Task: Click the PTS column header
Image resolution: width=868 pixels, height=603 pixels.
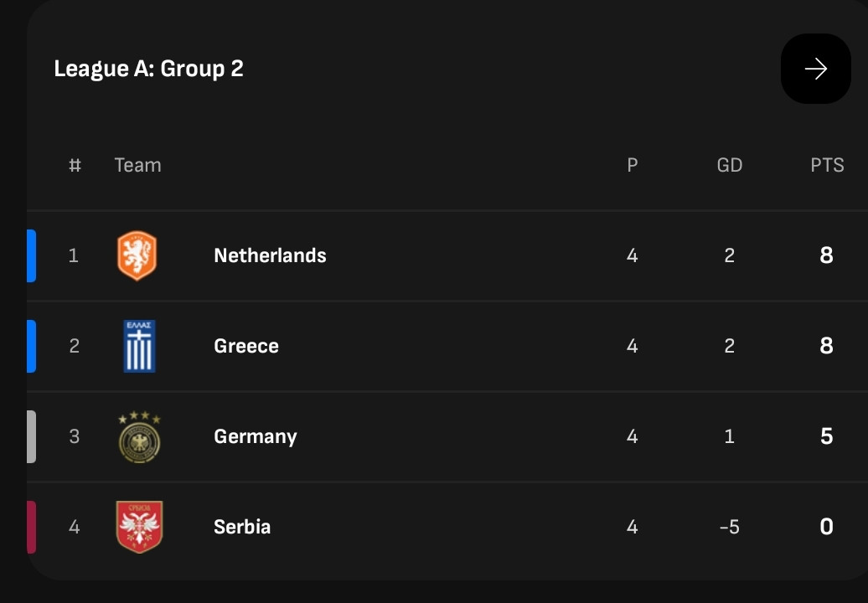Action: (x=827, y=165)
